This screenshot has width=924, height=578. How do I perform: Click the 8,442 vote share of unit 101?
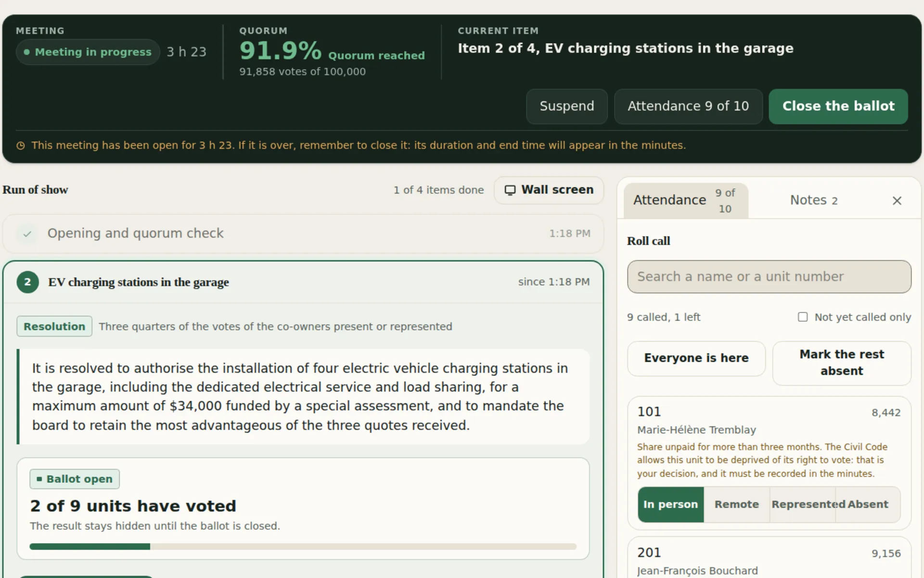click(x=886, y=413)
